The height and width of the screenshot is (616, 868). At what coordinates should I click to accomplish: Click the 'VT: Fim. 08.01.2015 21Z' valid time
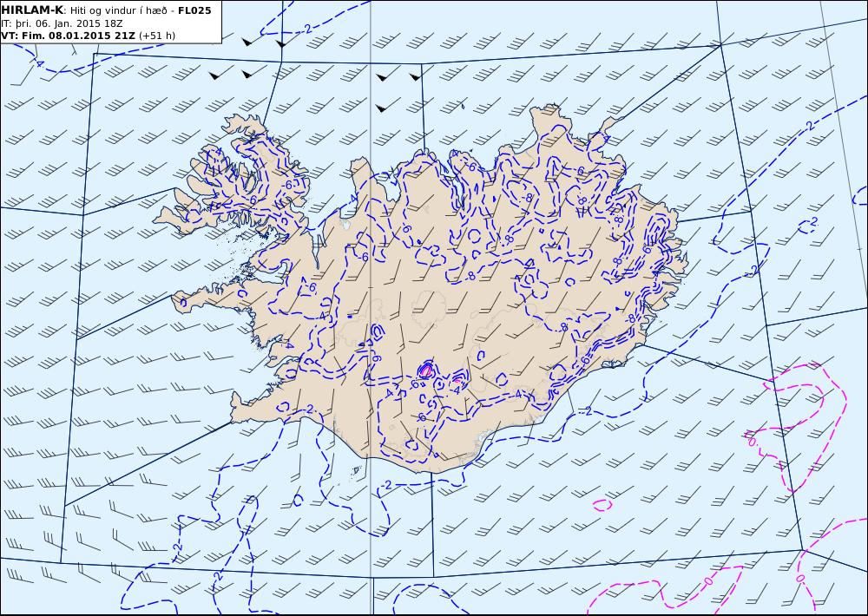pos(68,36)
